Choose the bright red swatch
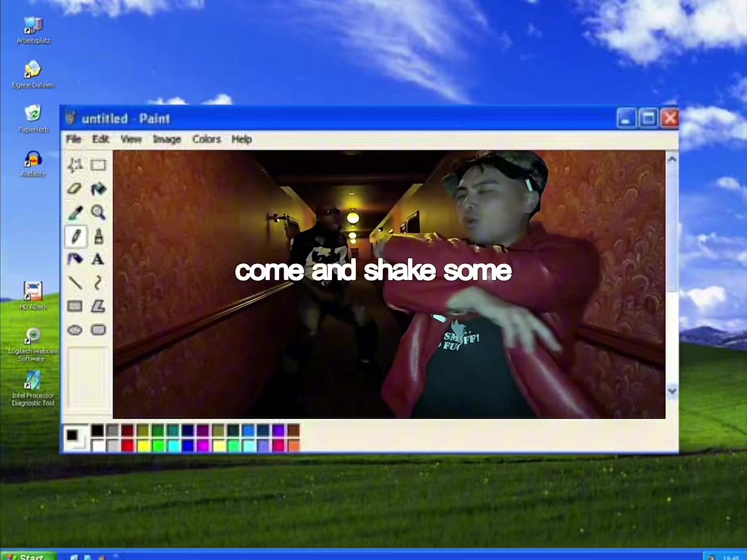Image resolution: width=747 pixels, height=560 pixels. click(128, 445)
